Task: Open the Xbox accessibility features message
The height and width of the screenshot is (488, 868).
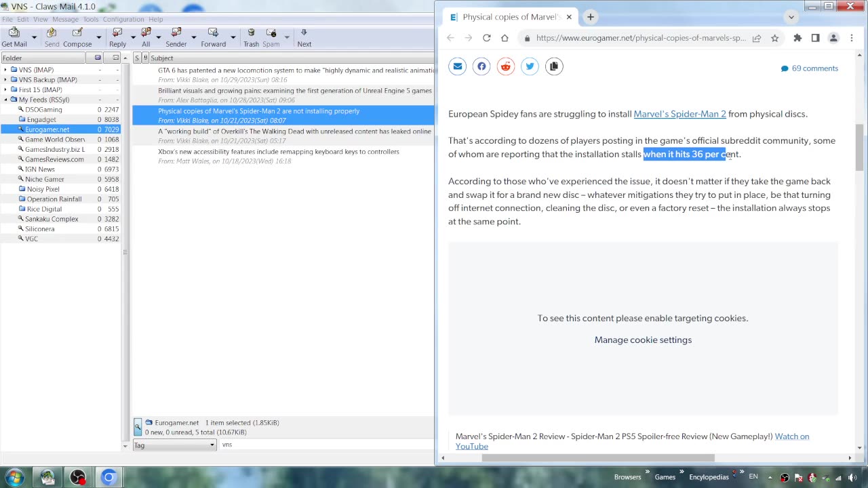Action: [283, 156]
